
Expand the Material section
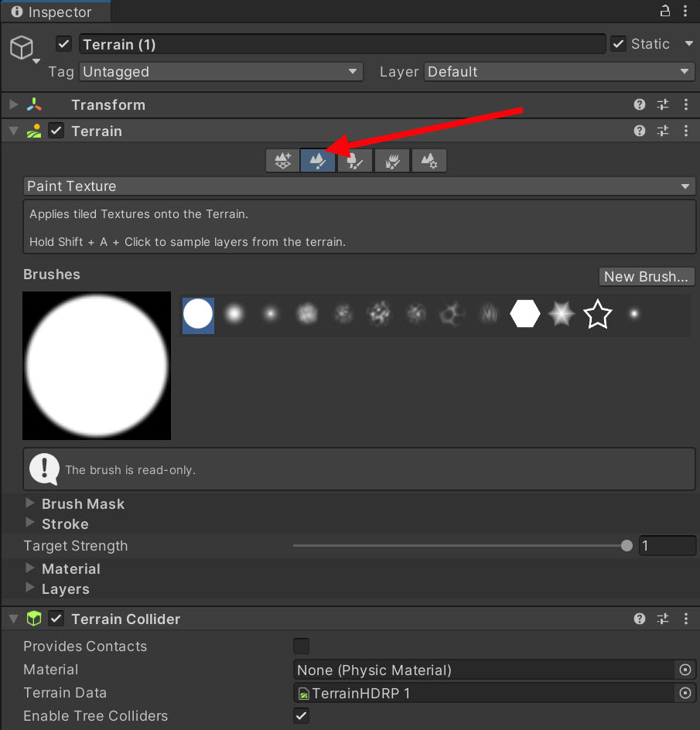click(30, 568)
